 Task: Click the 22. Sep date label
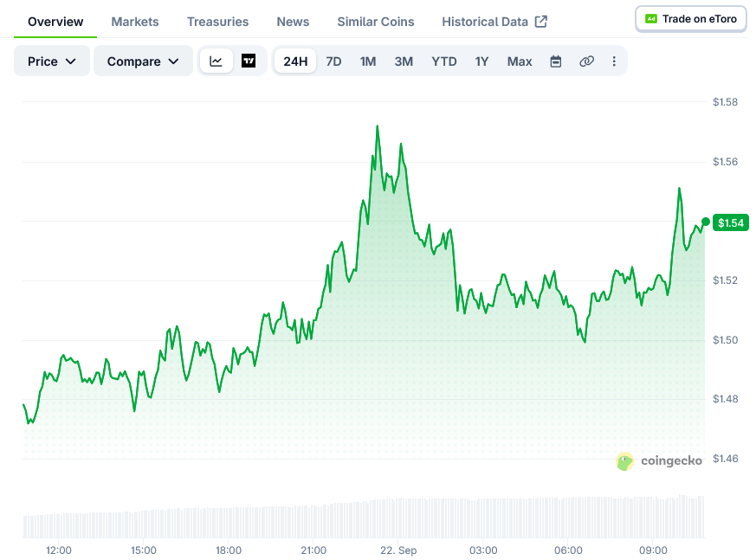point(398,550)
